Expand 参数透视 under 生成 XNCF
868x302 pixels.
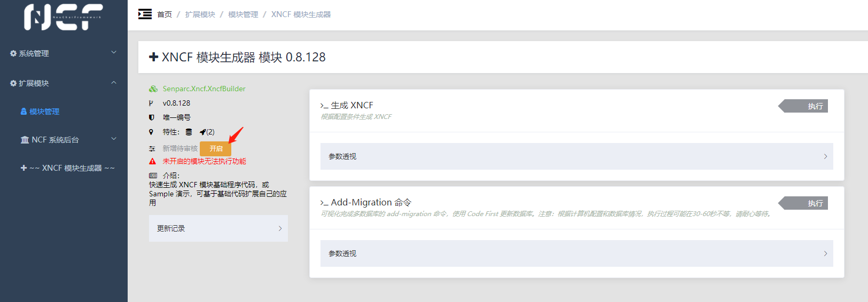(577, 156)
